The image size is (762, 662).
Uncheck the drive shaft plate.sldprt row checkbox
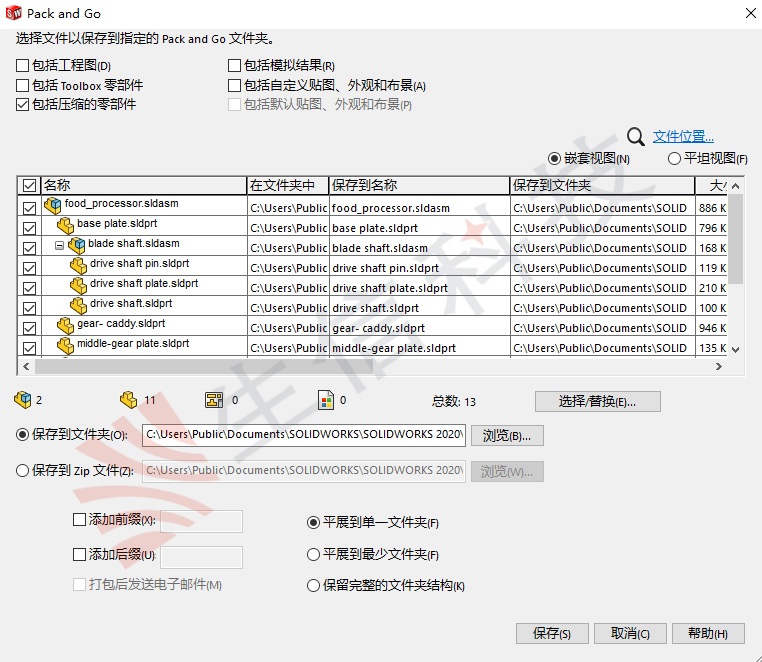(x=29, y=288)
